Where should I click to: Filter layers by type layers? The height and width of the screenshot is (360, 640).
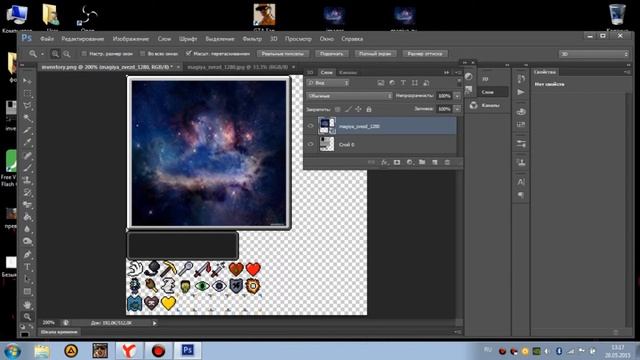coord(403,83)
